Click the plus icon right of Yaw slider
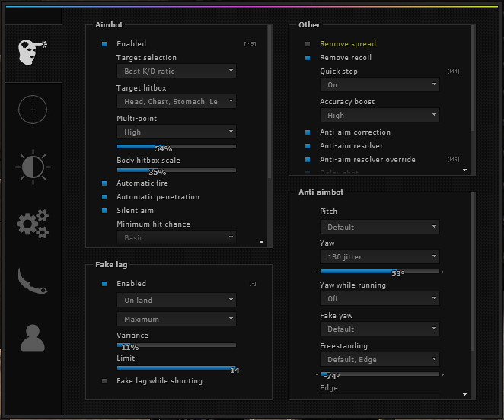 click(442, 272)
